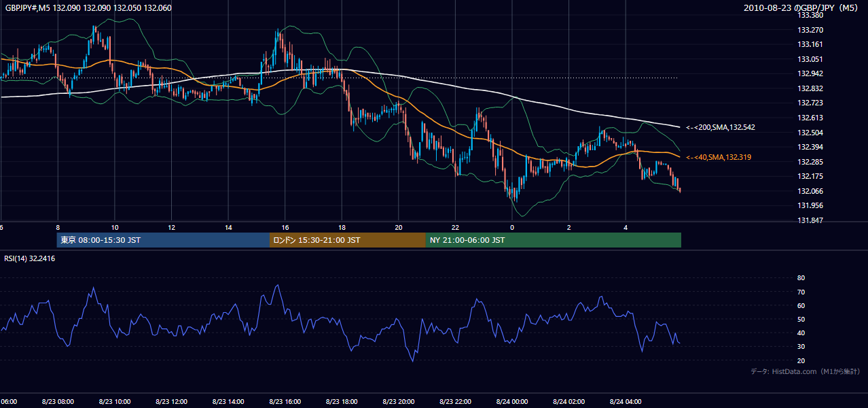This screenshot has height=408, width=868.
Task: Click hour tick 14 under price chart
Action: point(228,228)
